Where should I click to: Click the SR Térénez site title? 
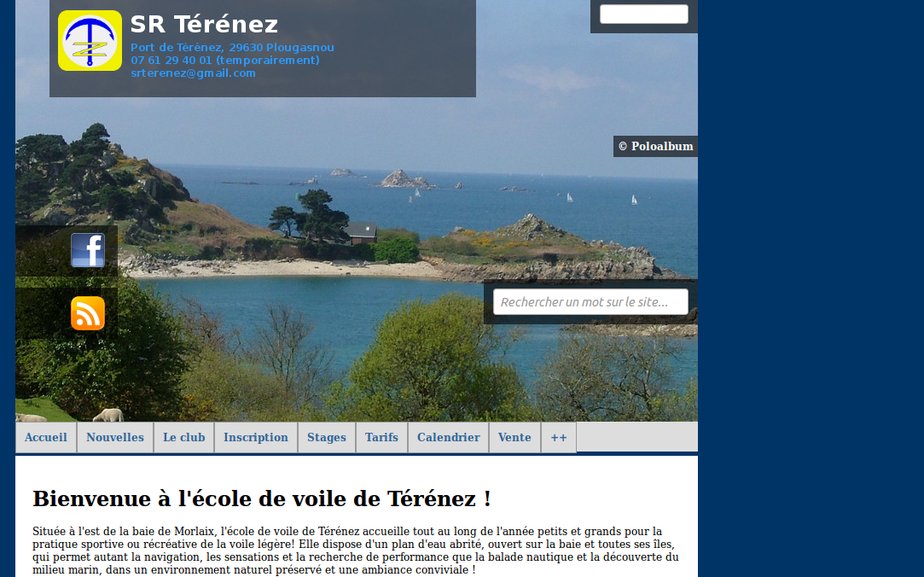tap(204, 25)
